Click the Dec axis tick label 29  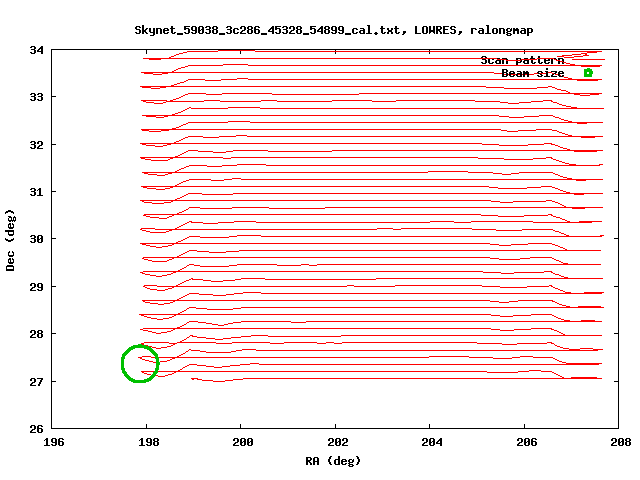(36, 287)
